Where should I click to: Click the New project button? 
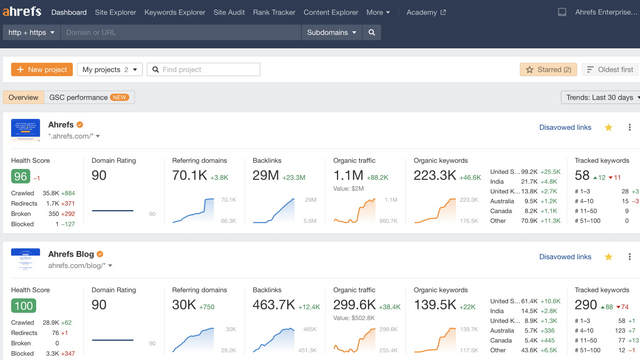42,69
